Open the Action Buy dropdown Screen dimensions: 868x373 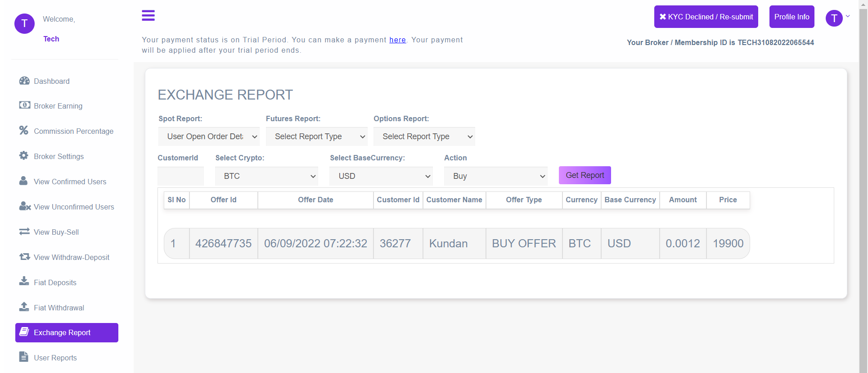496,176
